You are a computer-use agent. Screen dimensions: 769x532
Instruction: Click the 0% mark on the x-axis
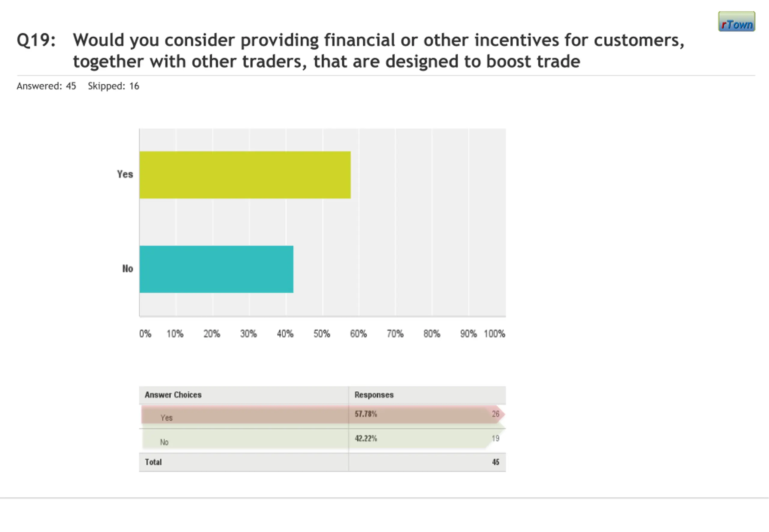[145, 334]
